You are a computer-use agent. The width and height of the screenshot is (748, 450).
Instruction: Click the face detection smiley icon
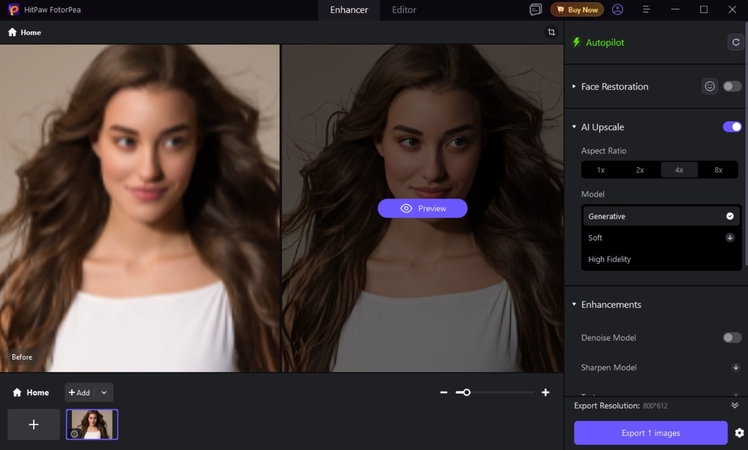pos(710,86)
